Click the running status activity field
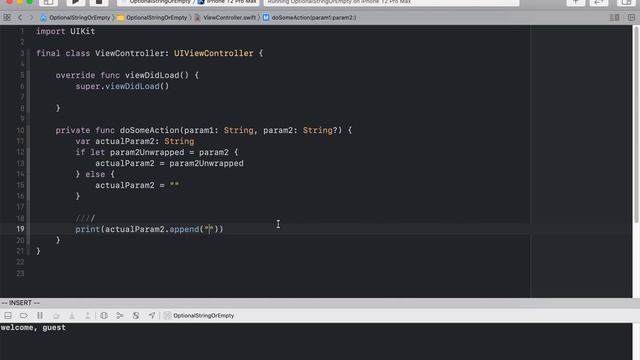 pos(391,2)
